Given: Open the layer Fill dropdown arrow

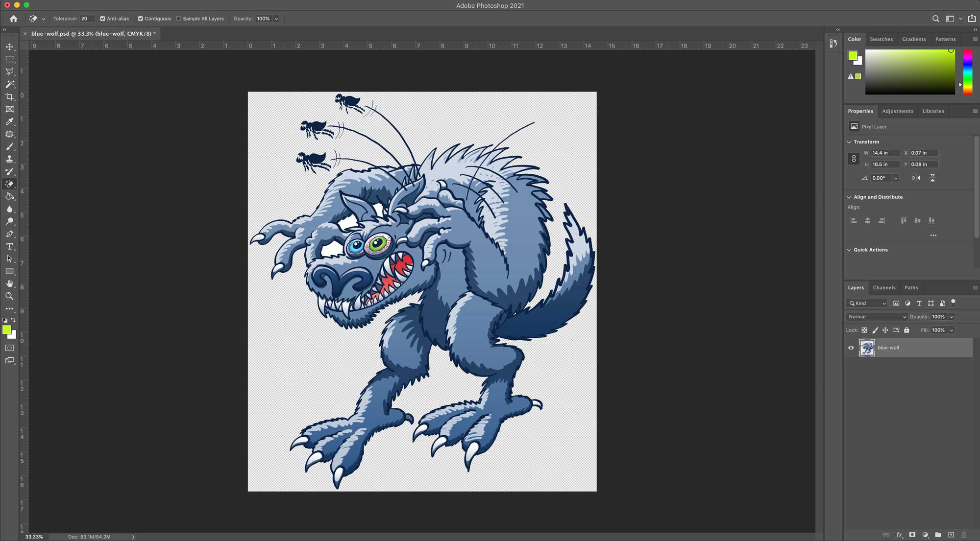Looking at the screenshot, I should [951, 330].
